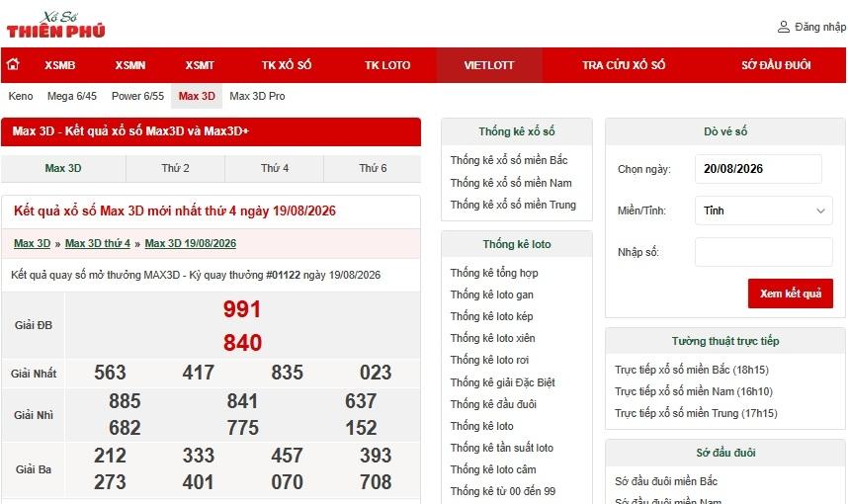The image size is (848, 504).
Task: Select the Thứ 2 tab
Action: pyautogui.click(x=175, y=168)
